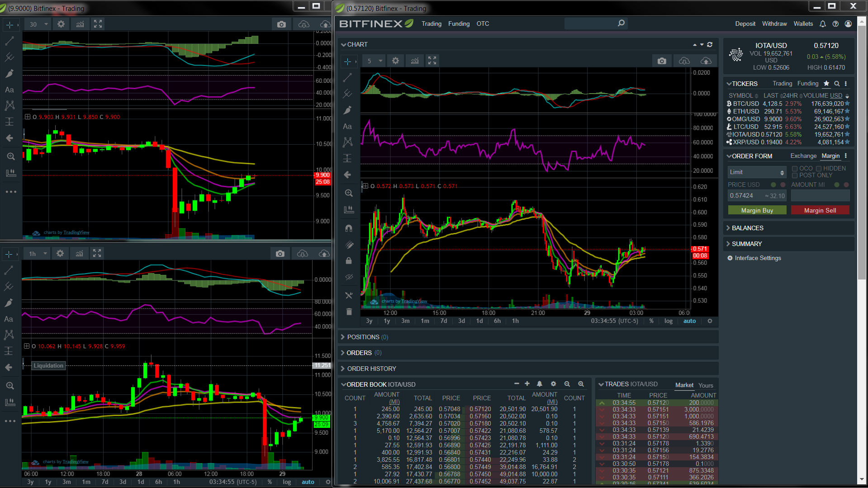
Task: Enable the HIDDEN order checkbox
Action: [818, 169]
